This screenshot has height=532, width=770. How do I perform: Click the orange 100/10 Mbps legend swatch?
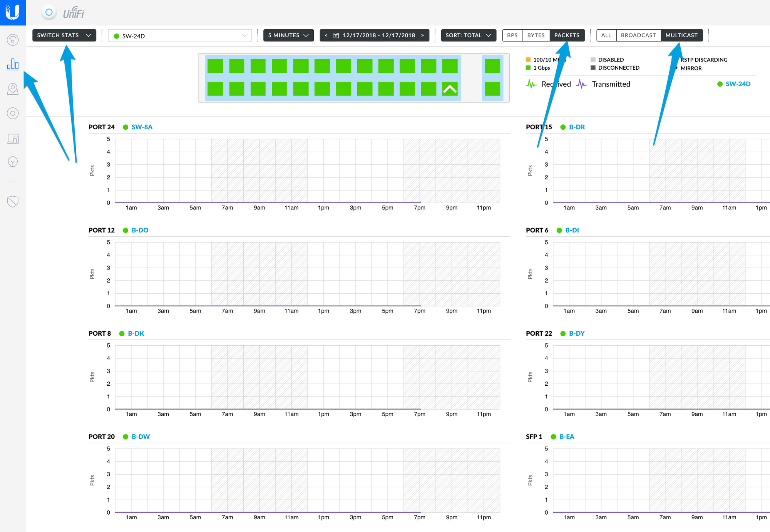[x=528, y=60]
